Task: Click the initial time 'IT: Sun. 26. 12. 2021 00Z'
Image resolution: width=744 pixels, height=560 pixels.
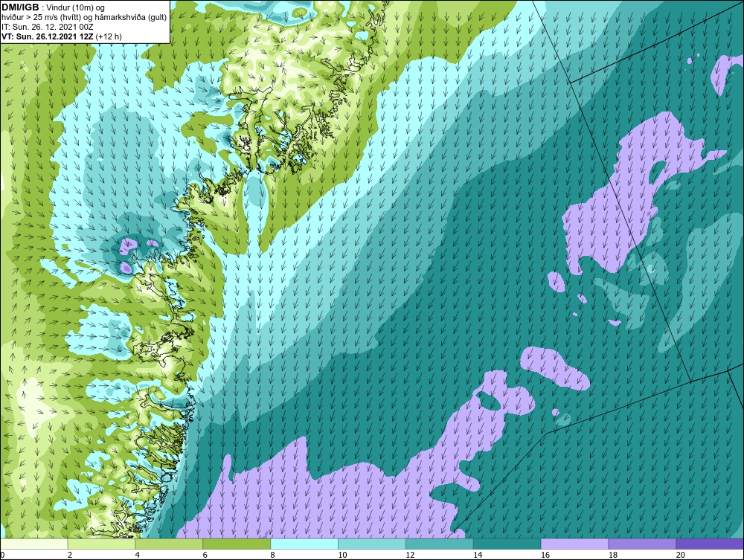Action: [48, 27]
